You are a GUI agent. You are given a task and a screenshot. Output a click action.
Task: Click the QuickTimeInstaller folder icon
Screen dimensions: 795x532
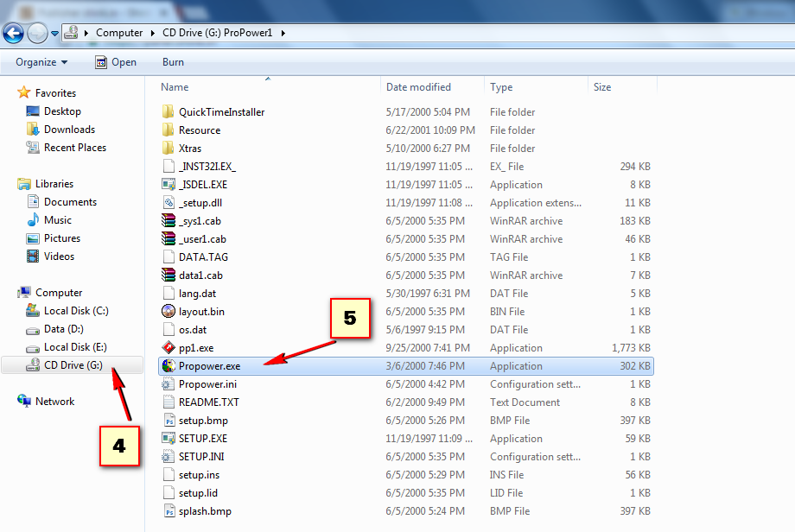click(169, 111)
